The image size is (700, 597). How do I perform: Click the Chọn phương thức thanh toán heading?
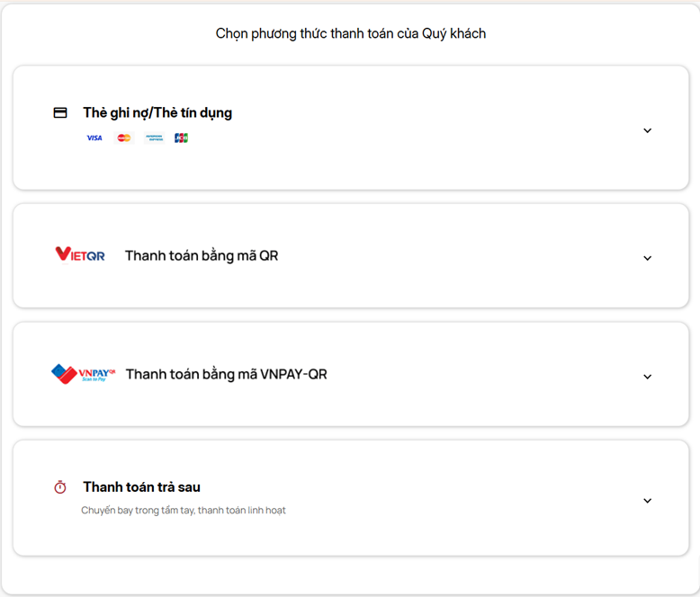click(351, 34)
